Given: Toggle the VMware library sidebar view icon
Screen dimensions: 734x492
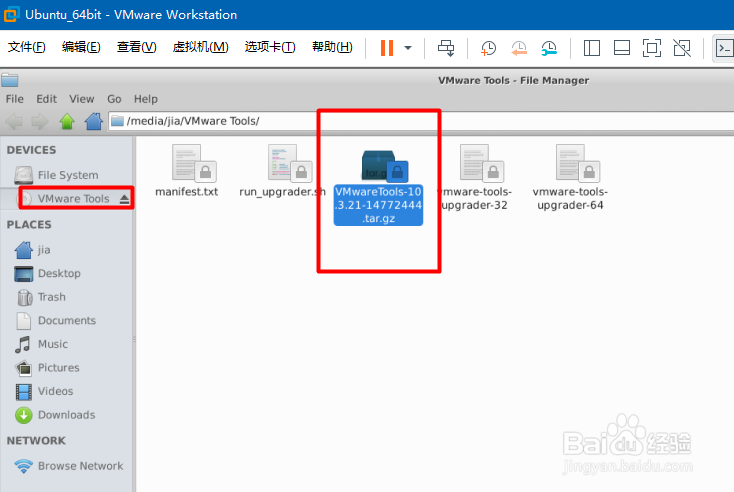Looking at the screenshot, I should click(592, 48).
